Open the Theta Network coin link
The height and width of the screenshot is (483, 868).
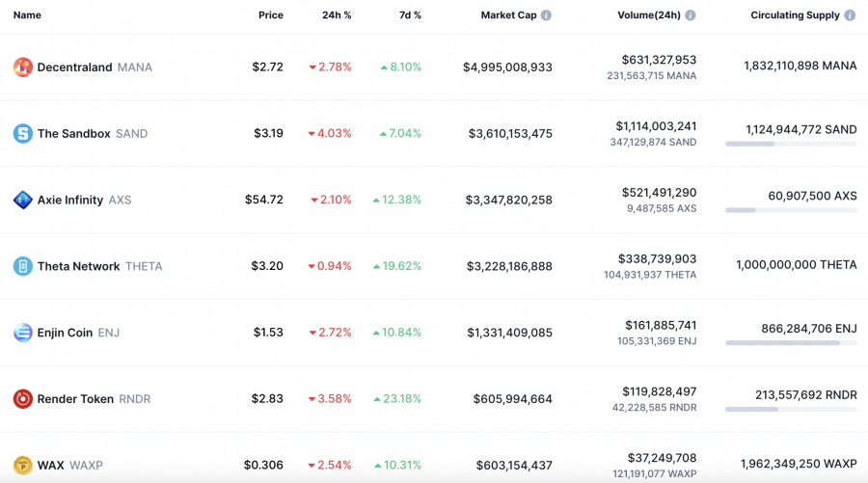78,266
